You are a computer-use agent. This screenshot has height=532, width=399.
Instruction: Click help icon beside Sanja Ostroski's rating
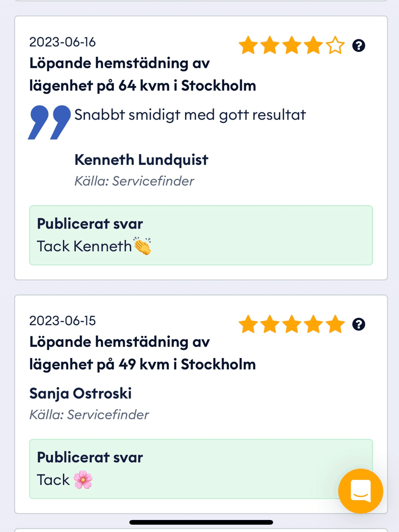tap(359, 324)
